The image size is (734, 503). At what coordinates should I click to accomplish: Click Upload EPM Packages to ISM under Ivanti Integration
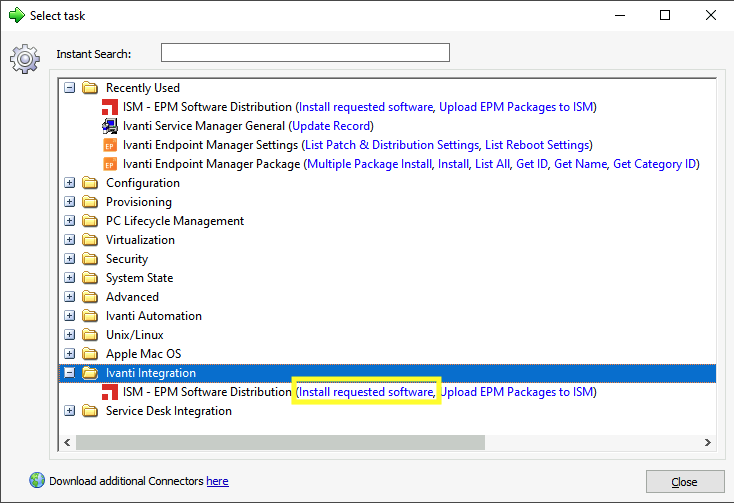click(516, 392)
